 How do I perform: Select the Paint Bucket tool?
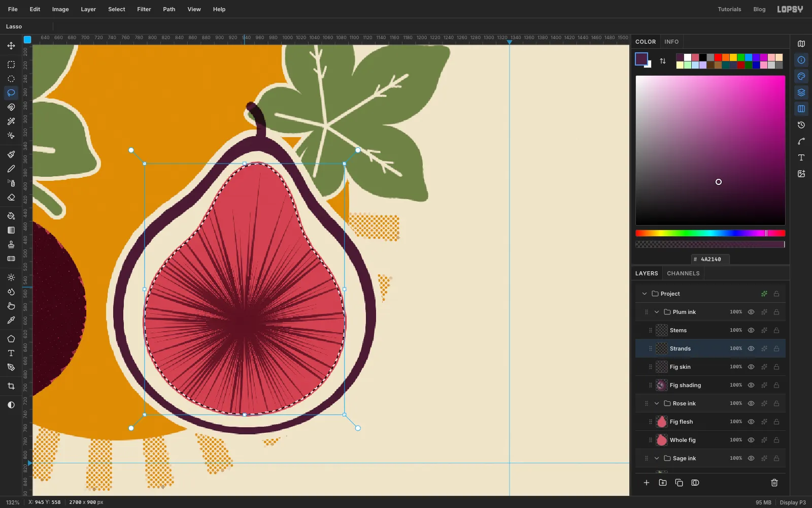[11, 216]
